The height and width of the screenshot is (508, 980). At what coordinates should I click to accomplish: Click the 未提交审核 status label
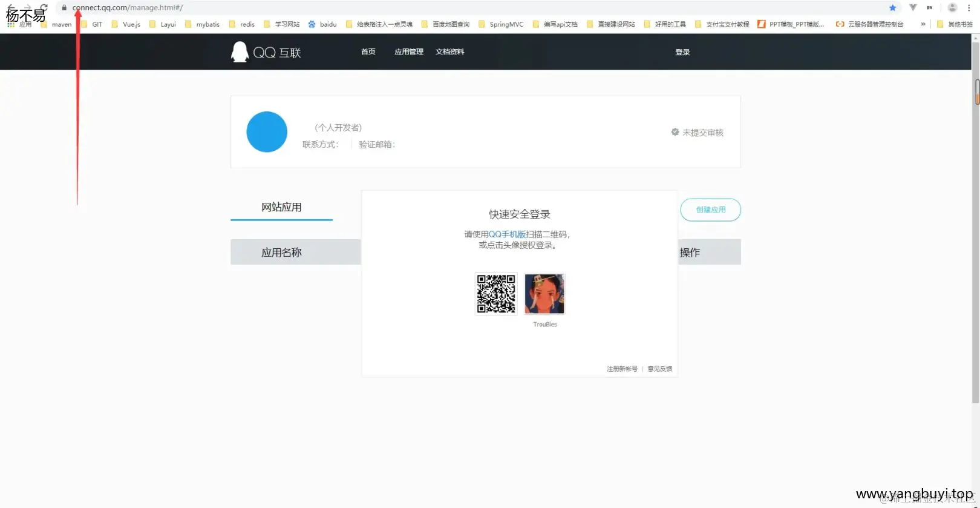[697, 133]
